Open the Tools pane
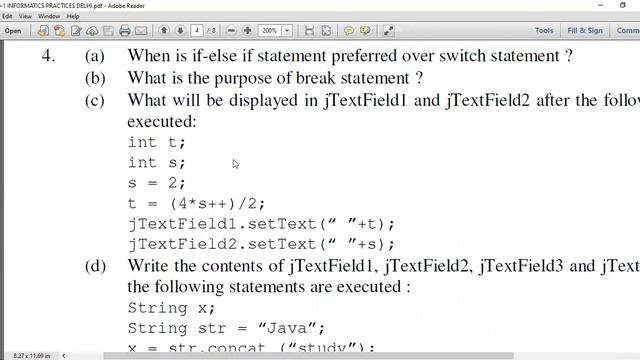 point(544,31)
